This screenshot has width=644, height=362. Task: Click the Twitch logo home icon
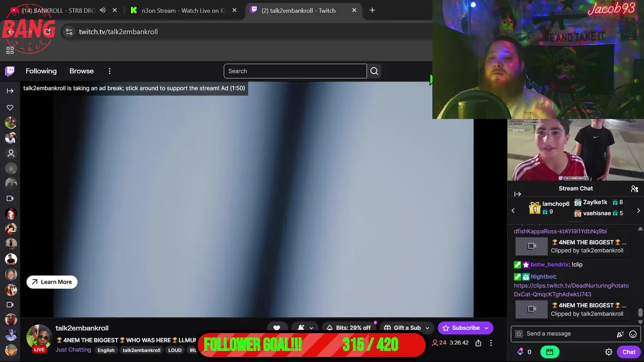pos(10,71)
